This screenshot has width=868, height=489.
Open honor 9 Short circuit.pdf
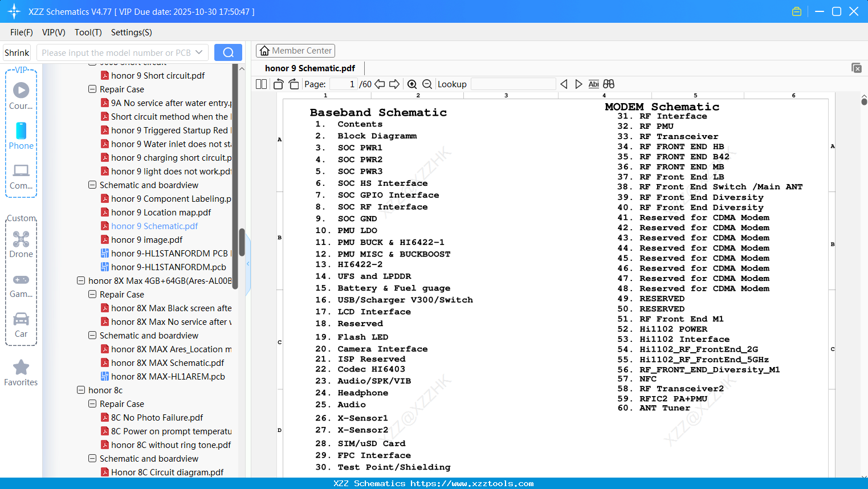pyautogui.click(x=153, y=75)
